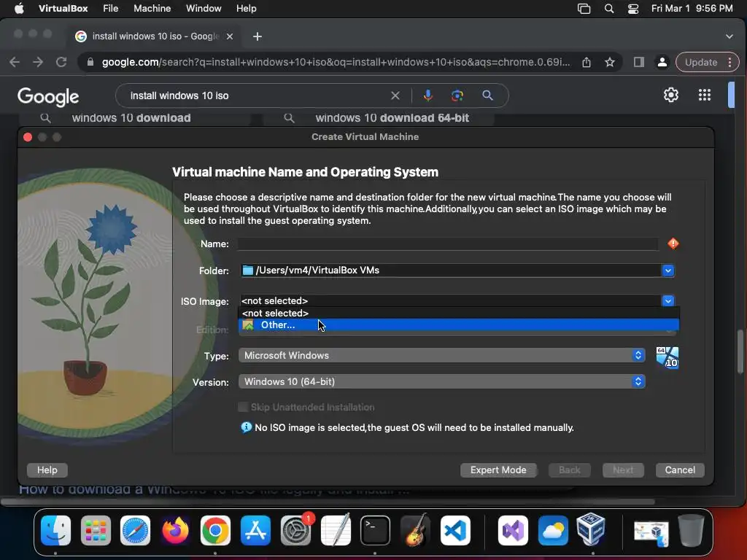Toggle Skip Unattended Installation checkbox
Screen dimensions: 747x560
tap(243, 407)
